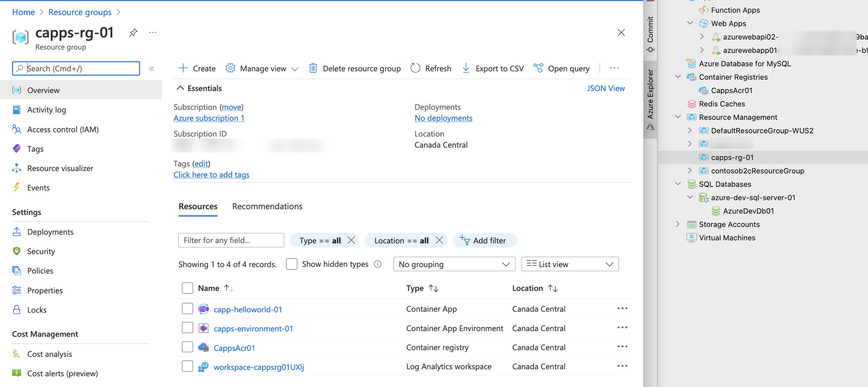Viewport: 868px width, 387px height.
Task: Expand DefaultResourceGroup-WUS2 node
Action: click(x=690, y=131)
